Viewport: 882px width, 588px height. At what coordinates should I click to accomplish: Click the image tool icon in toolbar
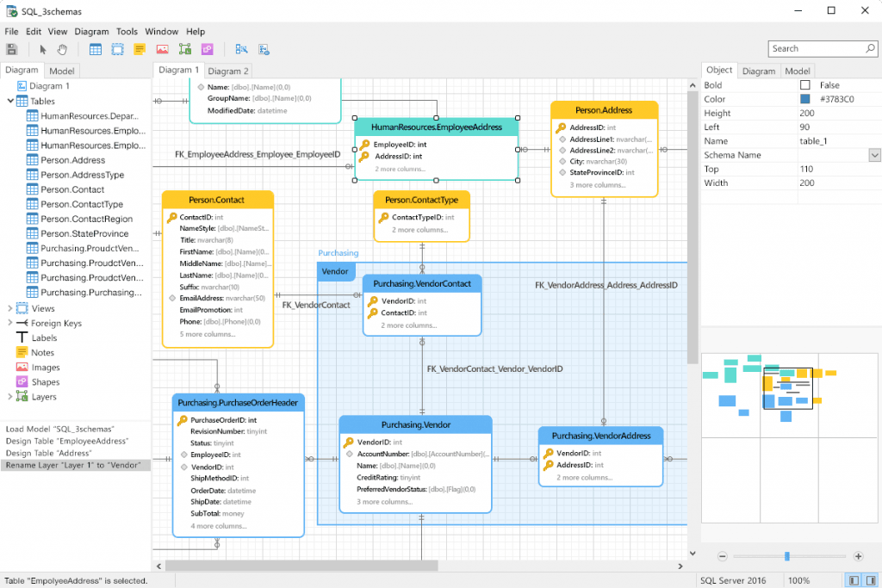click(162, 49)
